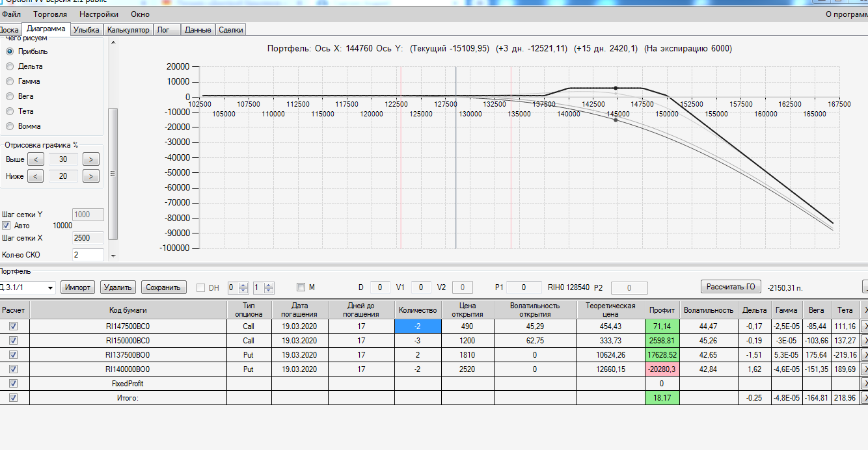Image resolution: width=868 pixels, height=450 pixels.
Task: Click the Шаг сетки X input field
Action: tap(88, 238)
